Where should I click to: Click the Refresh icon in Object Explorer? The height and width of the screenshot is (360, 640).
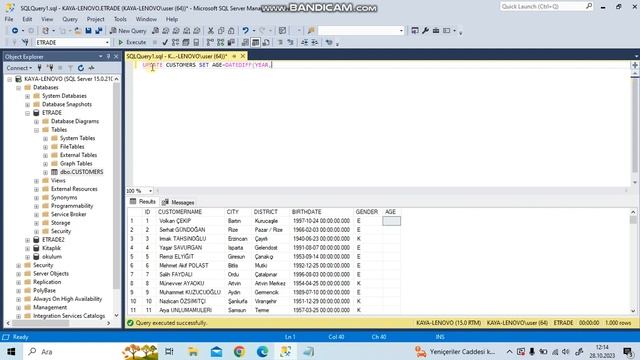coord(81,68)
